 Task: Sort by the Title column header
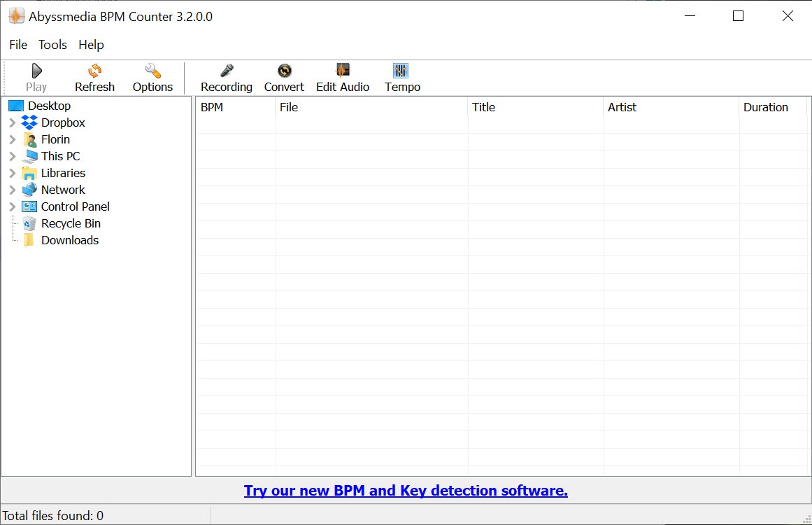click(x=536, y=107)
